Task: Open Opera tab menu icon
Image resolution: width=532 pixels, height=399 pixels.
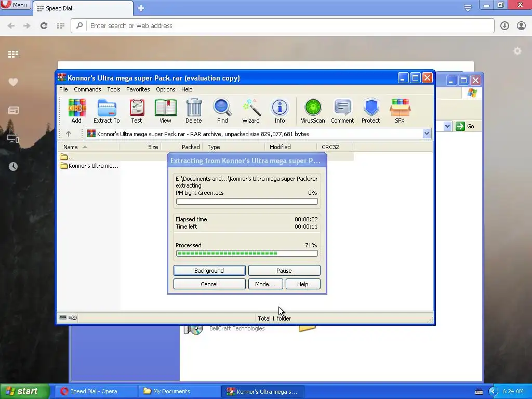Action: click(468, 8)
